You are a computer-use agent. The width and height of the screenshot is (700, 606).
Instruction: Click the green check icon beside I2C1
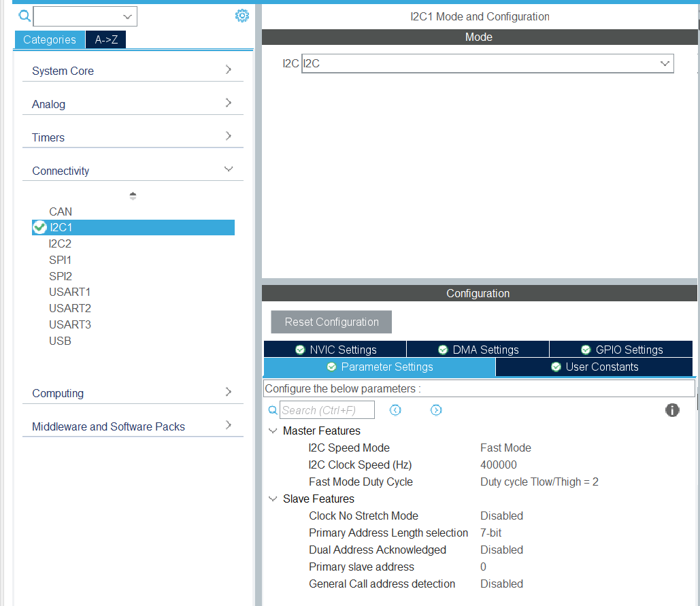tap(39, 227)
